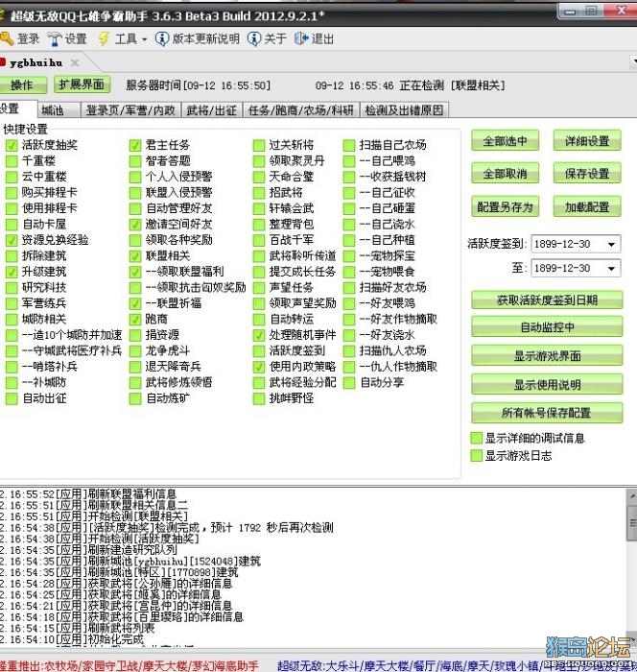
Task: Check 自动炼矿 checkbox
Action: 135,398
